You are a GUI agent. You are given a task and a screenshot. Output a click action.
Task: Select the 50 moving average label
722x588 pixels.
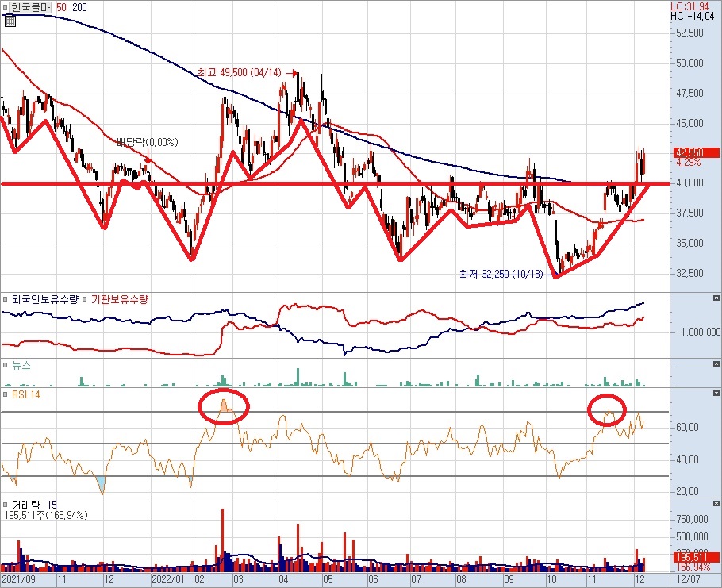click(x=61, y=7)
